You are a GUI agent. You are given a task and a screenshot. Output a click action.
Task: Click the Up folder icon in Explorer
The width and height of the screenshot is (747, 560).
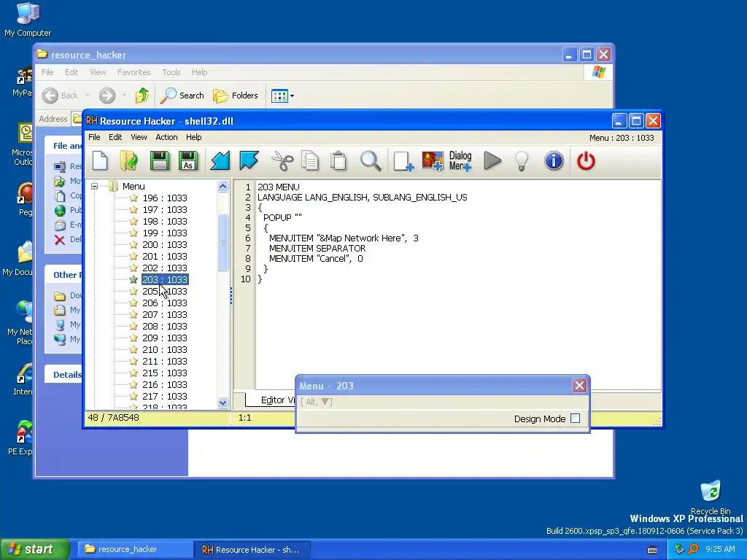coord(142,96)
